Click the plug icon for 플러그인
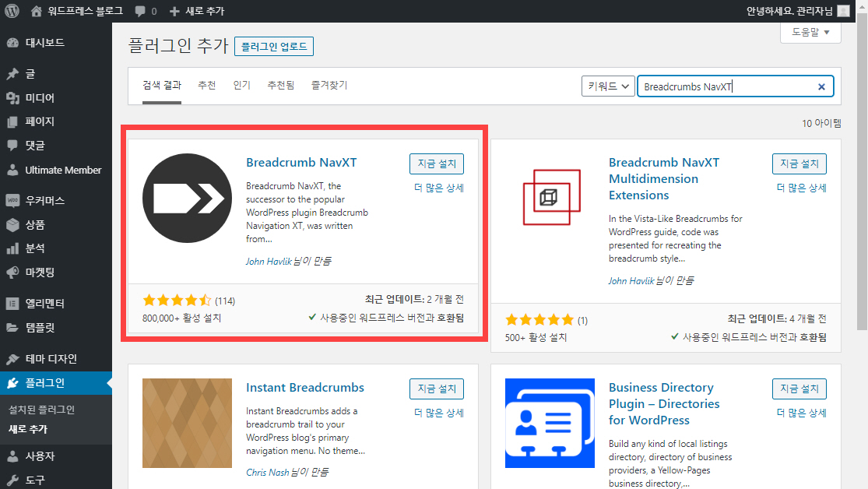 12,383
